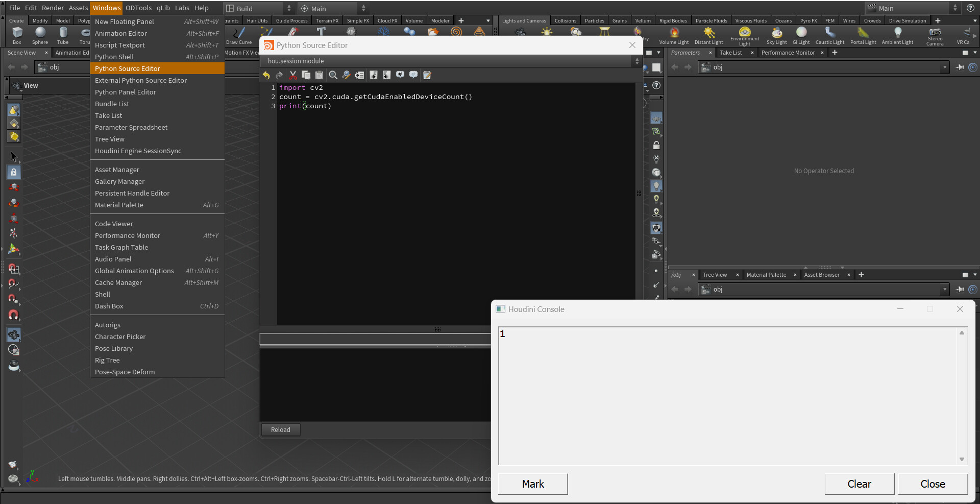
Task: Click the magnet snapping tool icon
Action: pos(14,315)
